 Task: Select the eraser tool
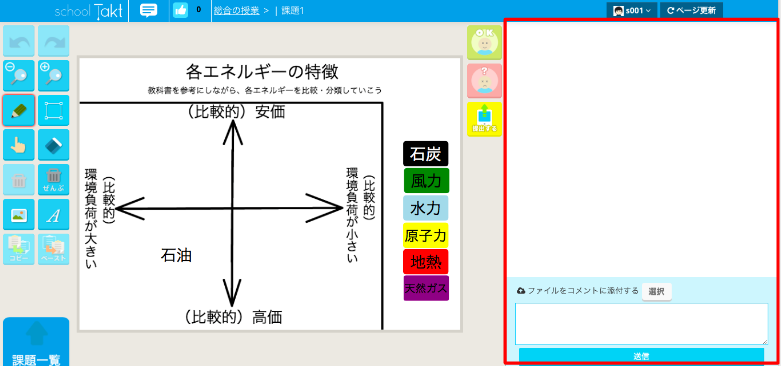(x=54, y=145)
